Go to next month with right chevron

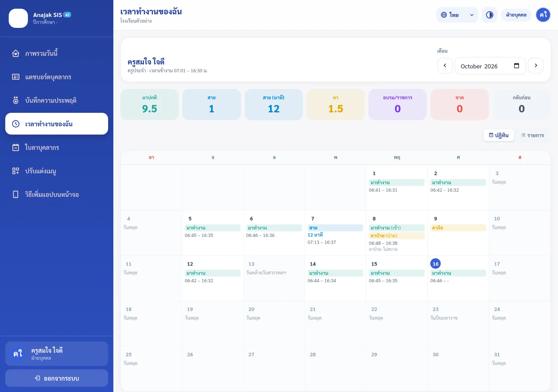536,66
